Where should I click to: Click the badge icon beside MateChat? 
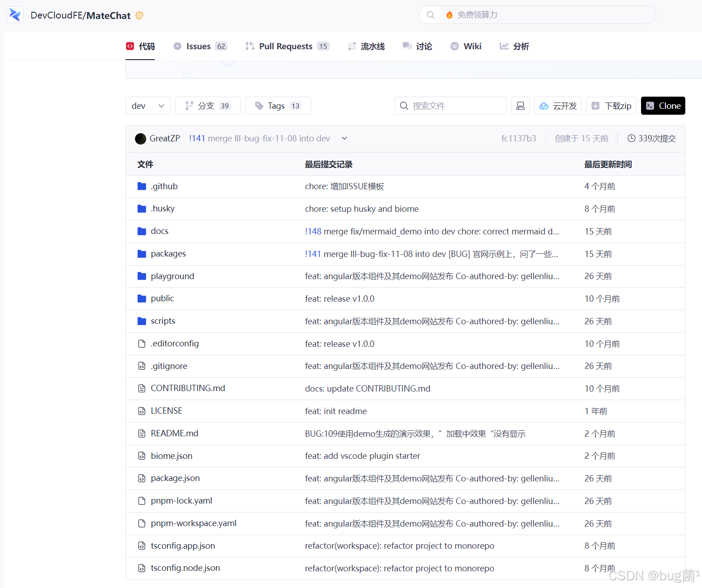[x=139, y=15]
